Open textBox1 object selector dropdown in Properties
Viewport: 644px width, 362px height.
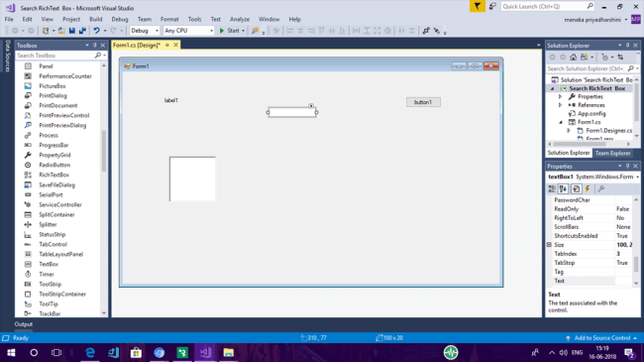point(637,177)
